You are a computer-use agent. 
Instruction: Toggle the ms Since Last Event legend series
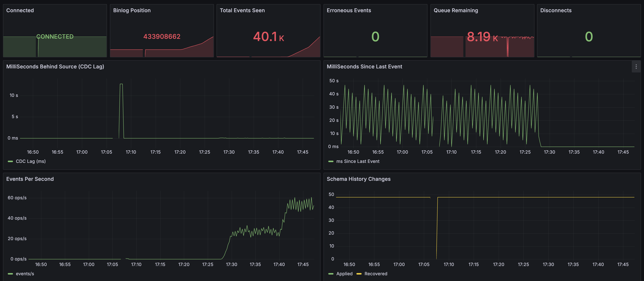(358, 161)
